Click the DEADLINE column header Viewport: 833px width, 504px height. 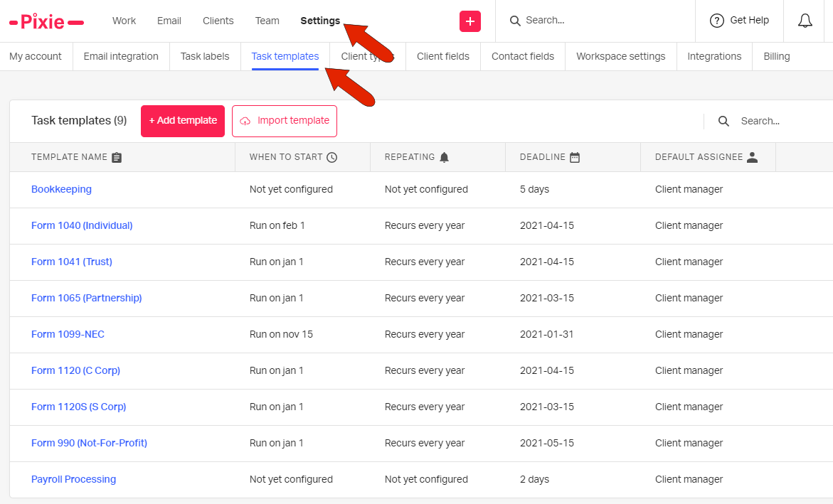click(542, 157)
